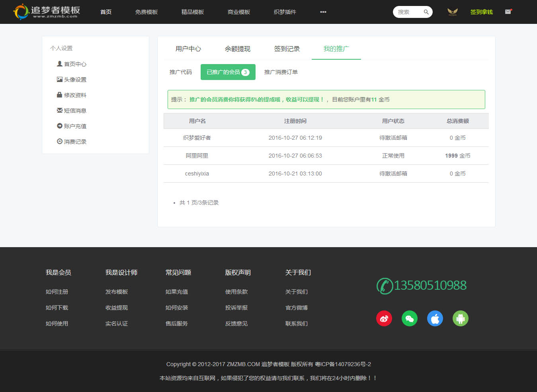Screen dimensions: 537x392
Task: Open the 推广消费订单 sub-tab
Action: 281,72
